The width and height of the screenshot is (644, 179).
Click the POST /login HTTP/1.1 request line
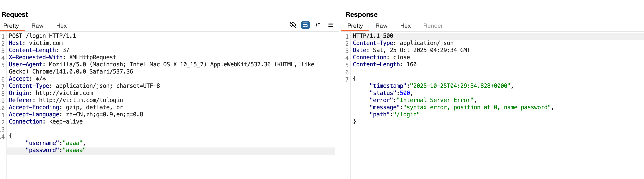(42, 36)
